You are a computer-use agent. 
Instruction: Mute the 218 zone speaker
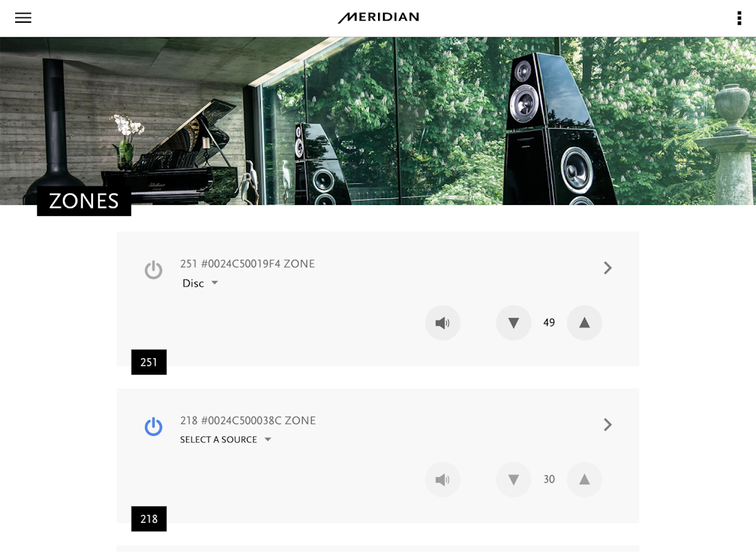coord(443,479)
